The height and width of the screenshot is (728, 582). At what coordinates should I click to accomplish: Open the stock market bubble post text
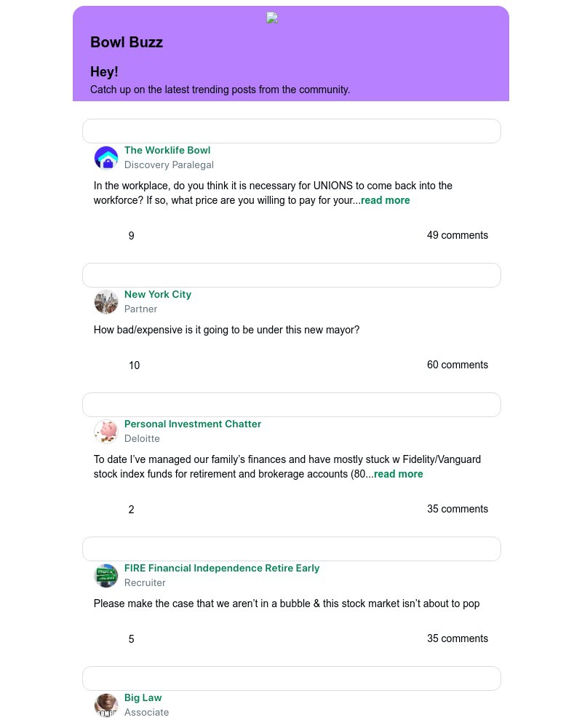pyautogui.click(x=287, y=604)
